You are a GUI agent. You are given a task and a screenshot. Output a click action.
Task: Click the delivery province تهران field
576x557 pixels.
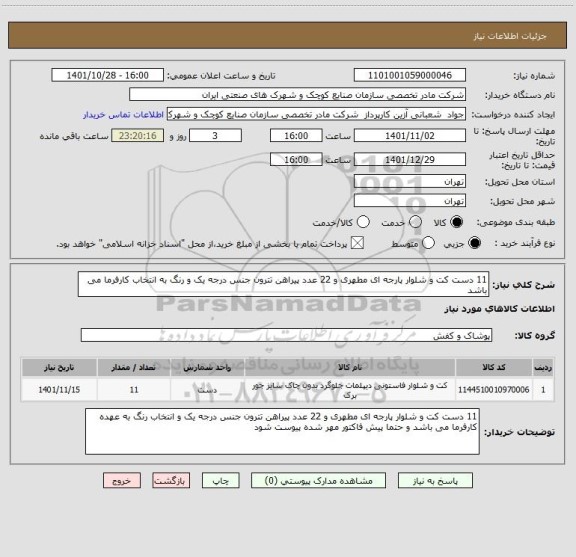click(410, 182)
